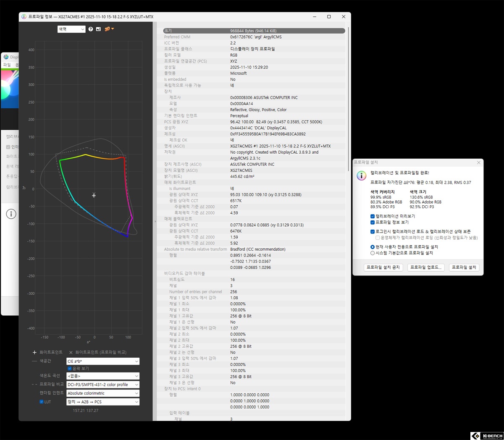Expand the CIE a*b* colorspace dropdown
The image size is (504, 440).
[103, 361]
